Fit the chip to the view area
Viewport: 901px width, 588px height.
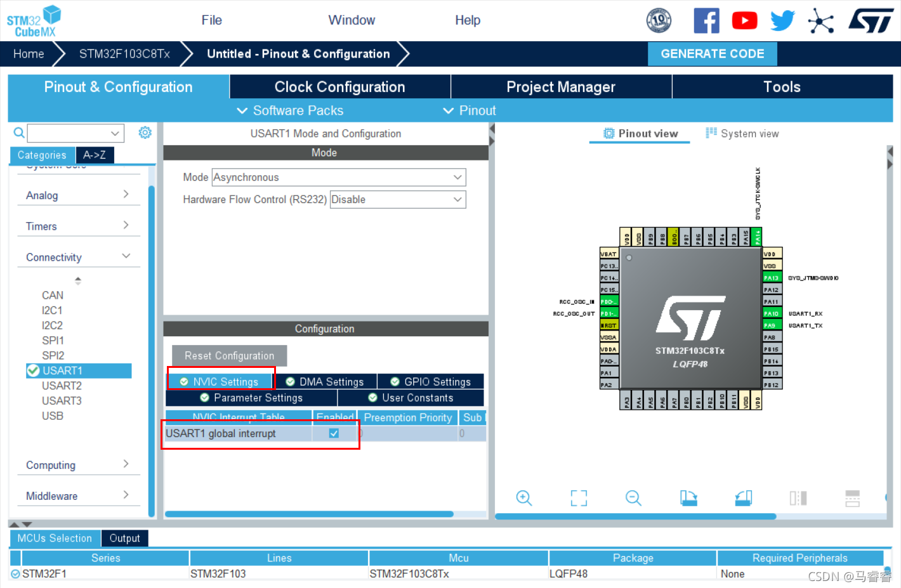pos(579,498)
